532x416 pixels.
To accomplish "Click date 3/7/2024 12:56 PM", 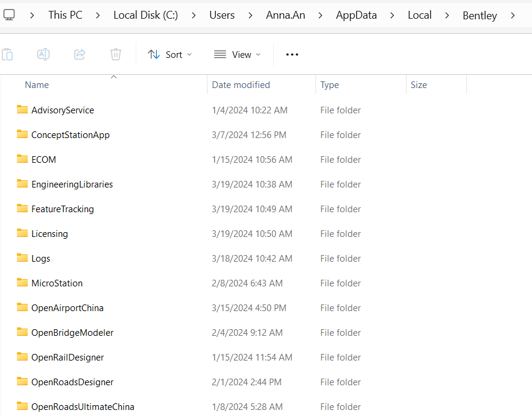I will [249, 135].
